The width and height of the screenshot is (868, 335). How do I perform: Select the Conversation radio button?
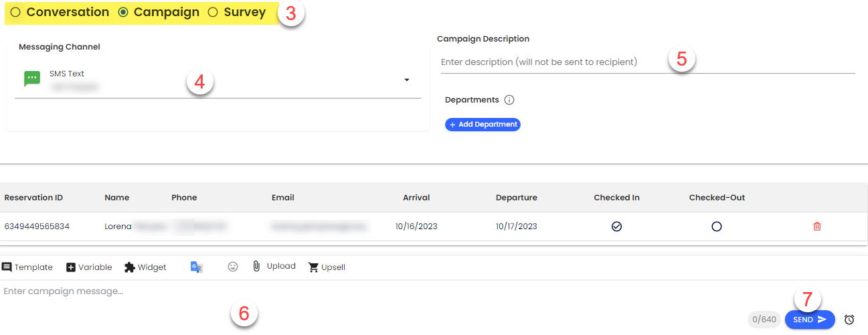point(15,12)
